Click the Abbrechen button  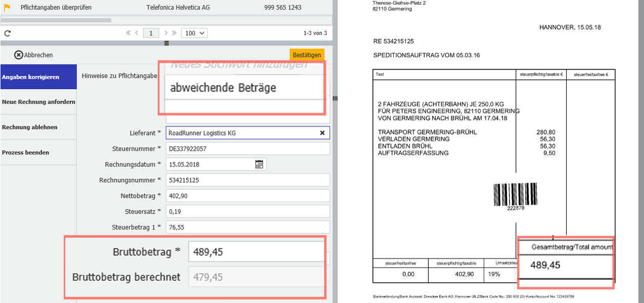point(33,55)
